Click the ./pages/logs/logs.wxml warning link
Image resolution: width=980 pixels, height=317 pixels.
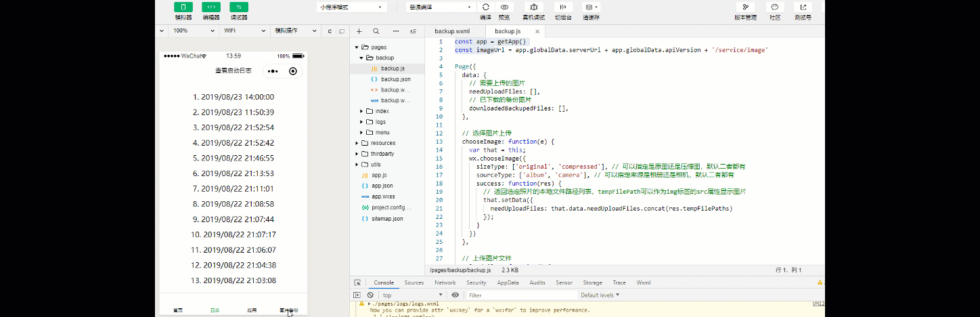[x=404, y=304]
